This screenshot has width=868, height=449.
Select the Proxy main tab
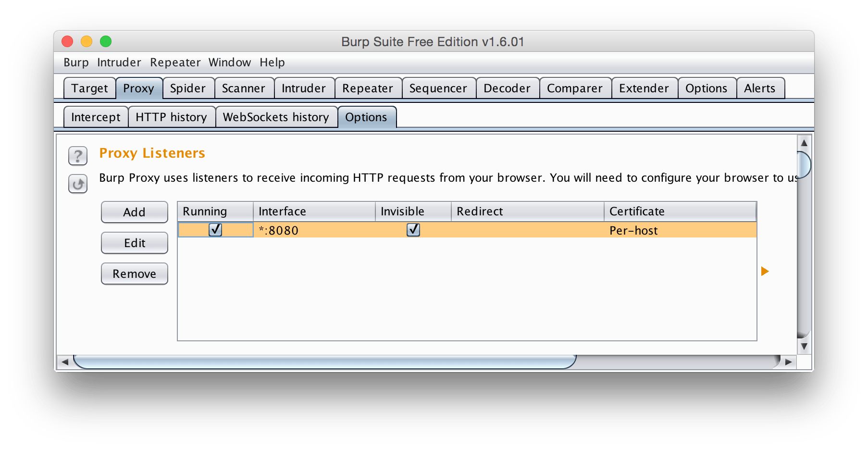pos(139,88)
